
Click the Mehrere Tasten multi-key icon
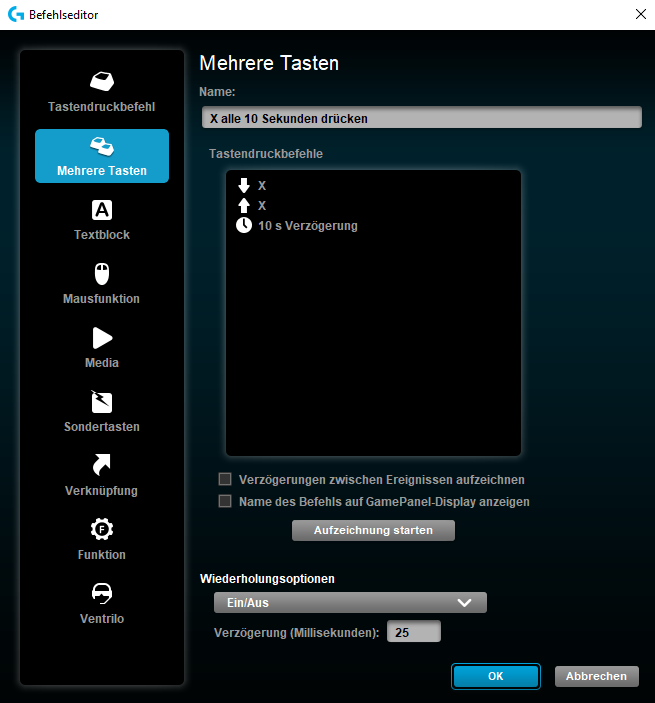pos(102,147)
